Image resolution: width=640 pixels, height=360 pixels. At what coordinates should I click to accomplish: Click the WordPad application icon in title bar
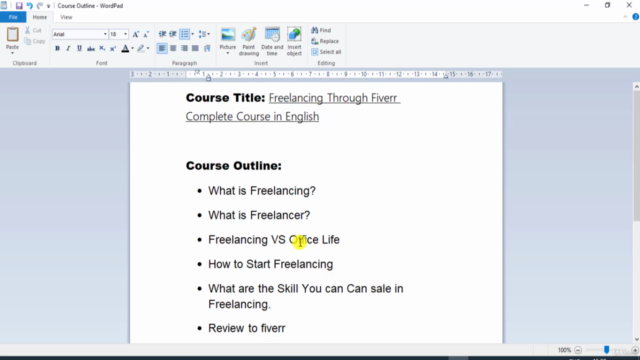coord(4,5)
